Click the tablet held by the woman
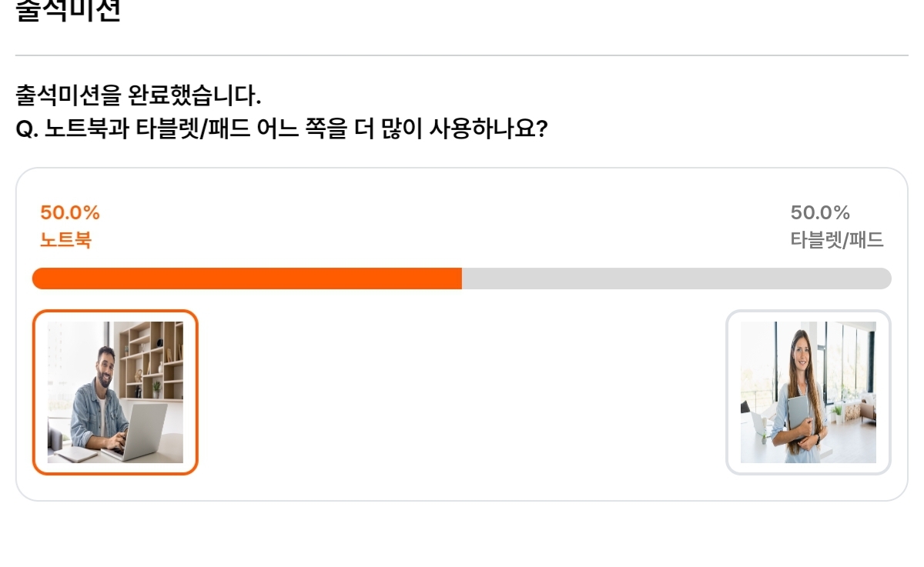This screenshot has width=924, height=567. 798,418
